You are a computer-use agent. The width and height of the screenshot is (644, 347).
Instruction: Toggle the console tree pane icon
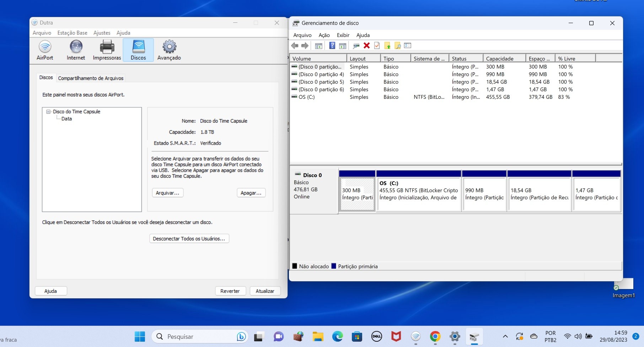pyautogui.click(x=319, y=46)
